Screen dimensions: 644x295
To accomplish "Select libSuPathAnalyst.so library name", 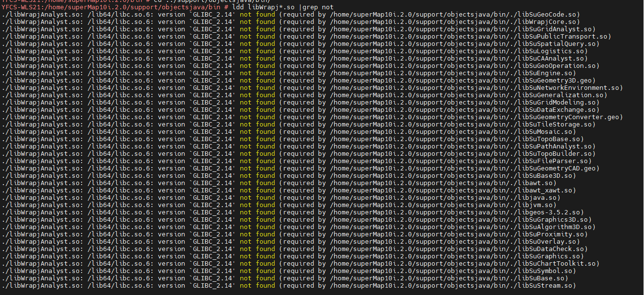I will coord(555,147).
